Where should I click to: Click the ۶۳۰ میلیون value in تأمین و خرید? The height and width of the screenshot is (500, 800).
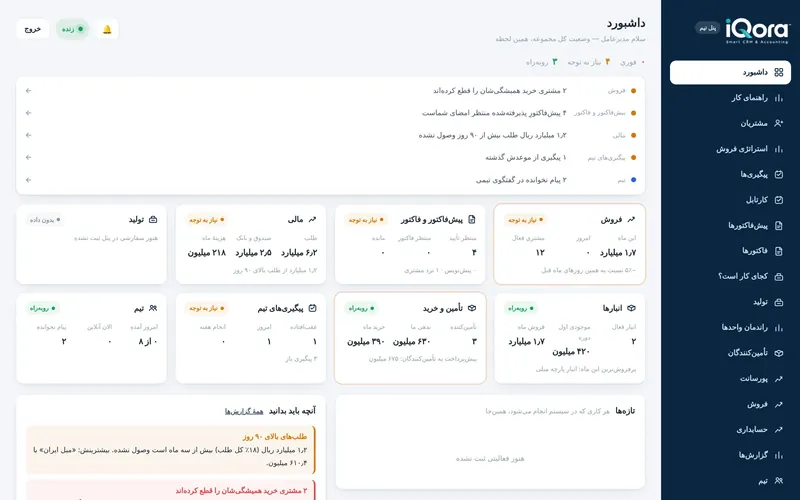click(412, 341)
